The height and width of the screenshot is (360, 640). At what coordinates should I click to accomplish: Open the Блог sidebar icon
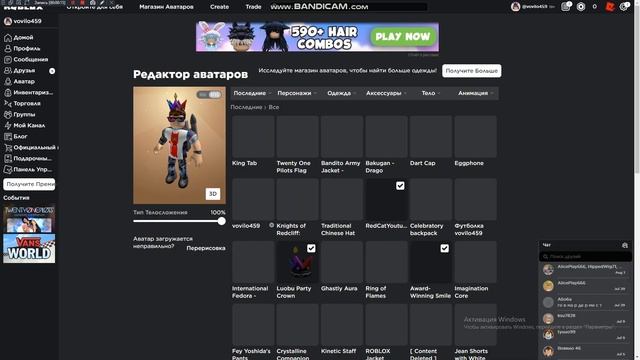pyautogui.click(x=8, y=137)
